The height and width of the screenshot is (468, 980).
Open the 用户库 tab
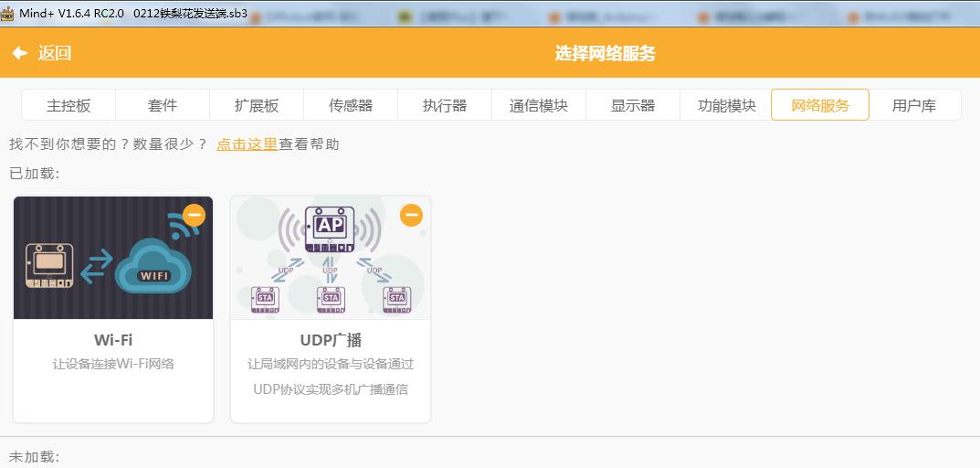point(914,105)
